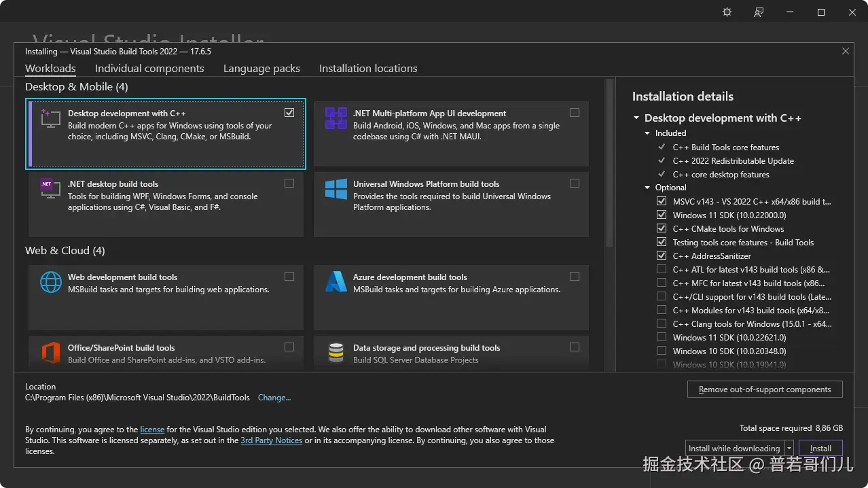This screenshot has height=488, width=868.
Task: Uncheck Testing tools core features option
Action: [x=662, y=243]
